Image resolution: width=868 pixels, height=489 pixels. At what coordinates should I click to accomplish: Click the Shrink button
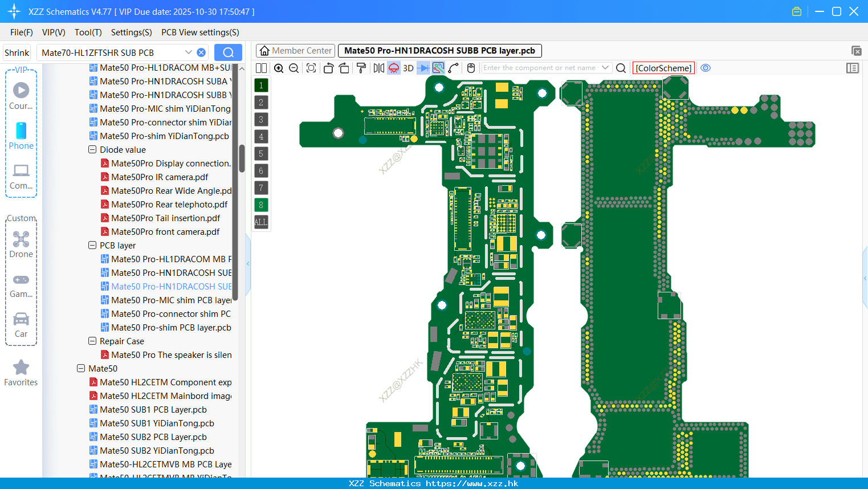click(17, 52)
